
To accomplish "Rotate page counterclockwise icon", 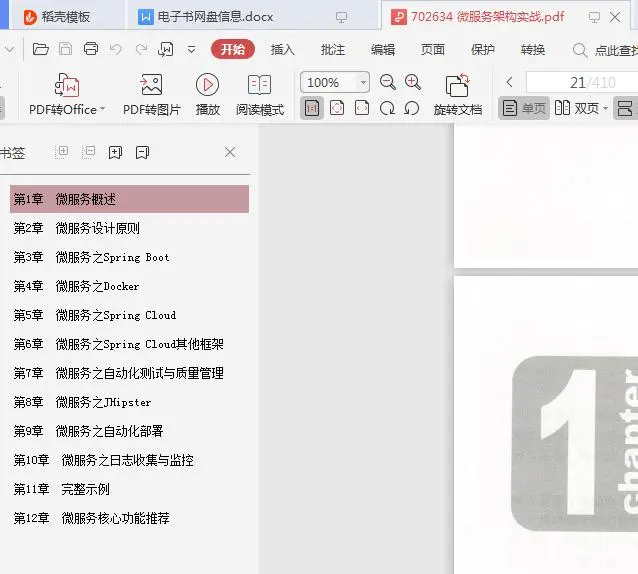I will (412, 109).
